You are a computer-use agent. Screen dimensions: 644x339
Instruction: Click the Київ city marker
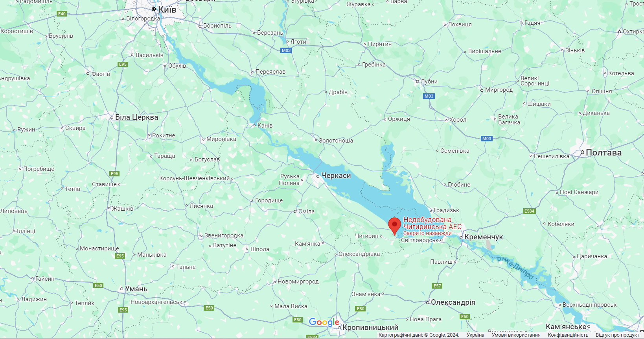click(x=154, y=9)
